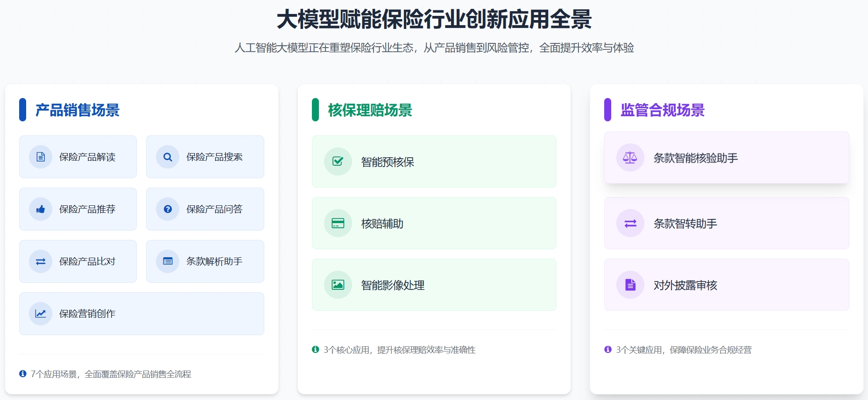Click the purple file icon for 对外披露审核
Viewport: 868px width, 400px height.
click(630, 285)
